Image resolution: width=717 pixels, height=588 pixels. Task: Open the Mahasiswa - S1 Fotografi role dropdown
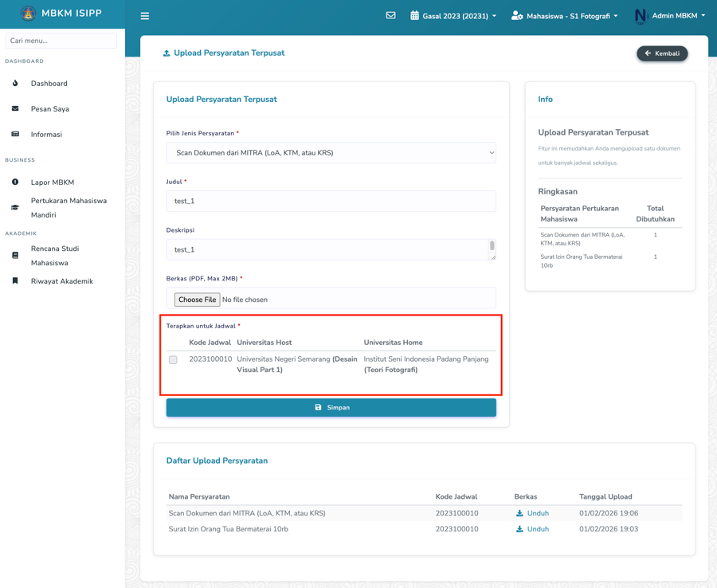[x=565, y=16]
